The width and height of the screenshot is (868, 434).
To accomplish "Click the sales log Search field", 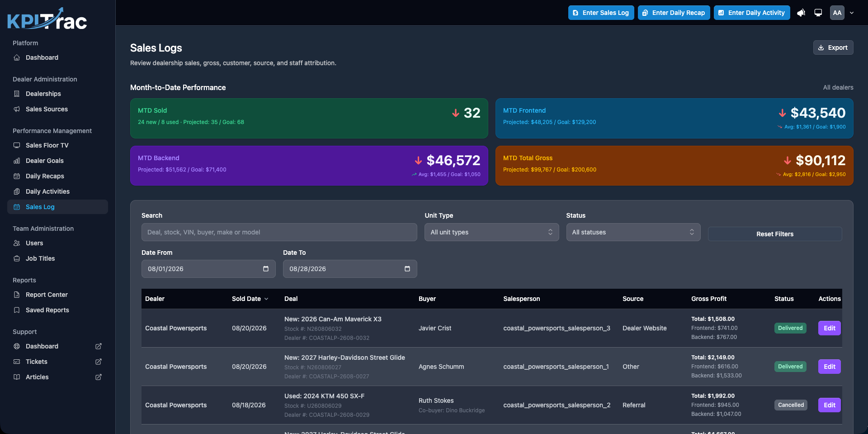I will point(279,232).
